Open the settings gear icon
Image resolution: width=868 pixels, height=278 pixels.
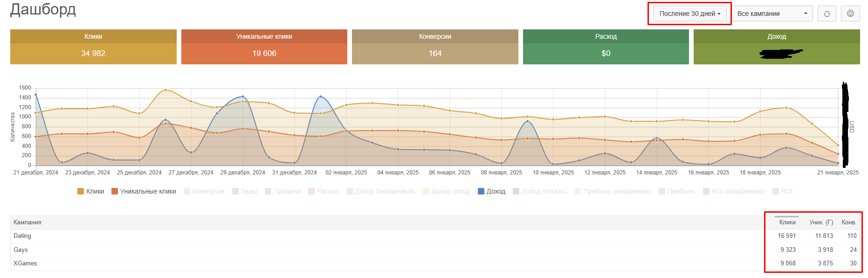[x=850, y=14]
